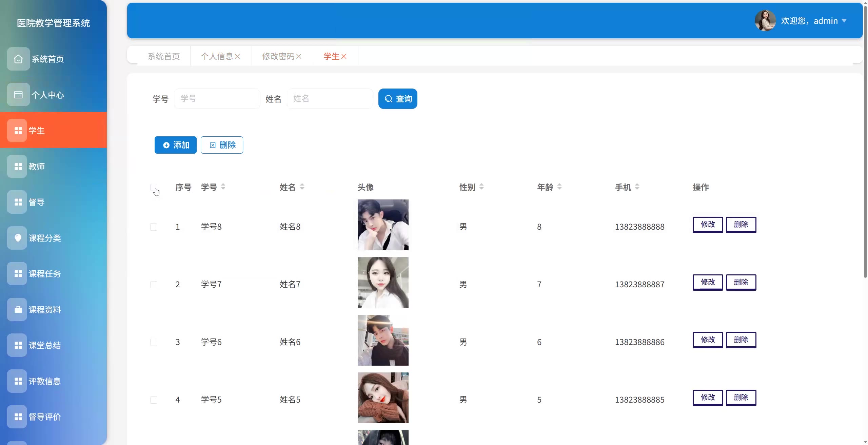Click the home icon beside 系统首页
This screenshot has width=868, height=445.
point(18,59)
